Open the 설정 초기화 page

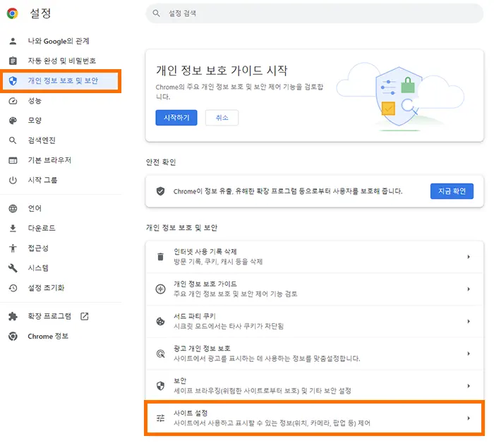pos(46,288)
